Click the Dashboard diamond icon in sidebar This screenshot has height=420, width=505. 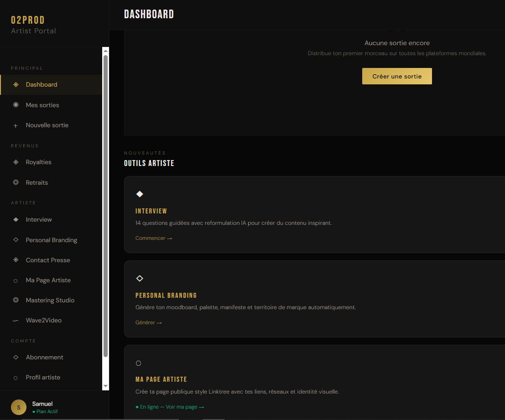coord(16,85)
